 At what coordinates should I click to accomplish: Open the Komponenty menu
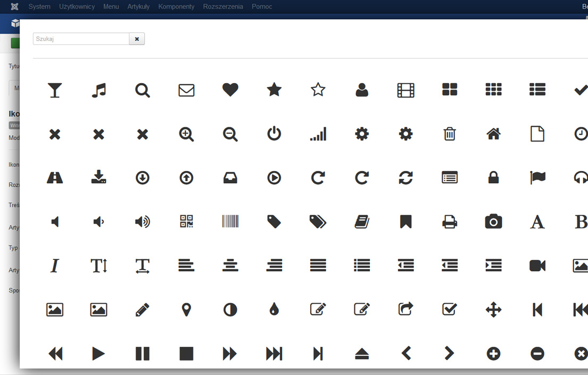176,6
